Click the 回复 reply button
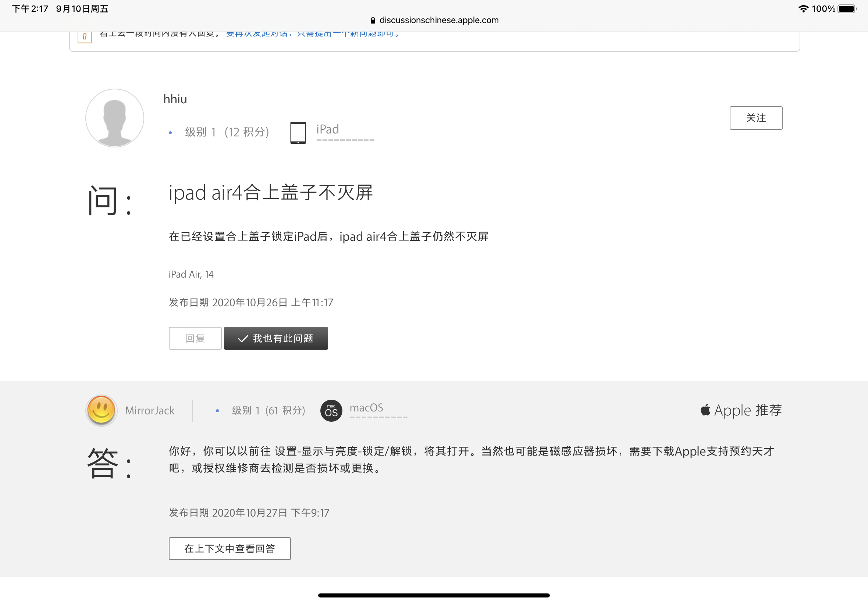The width and height of the screenshot is (868, 603). (x=195, y=338)
